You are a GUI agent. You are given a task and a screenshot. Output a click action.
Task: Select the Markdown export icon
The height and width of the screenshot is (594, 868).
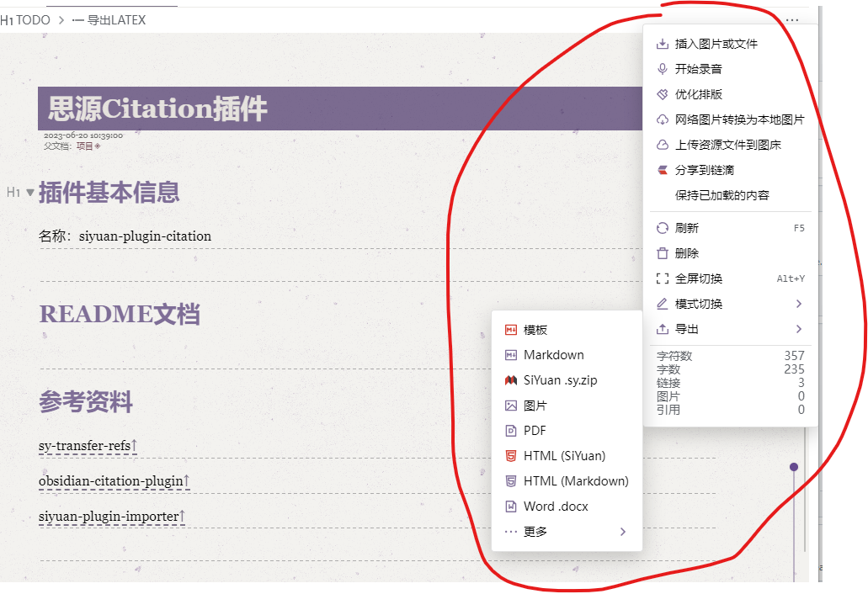pos(510,354)
